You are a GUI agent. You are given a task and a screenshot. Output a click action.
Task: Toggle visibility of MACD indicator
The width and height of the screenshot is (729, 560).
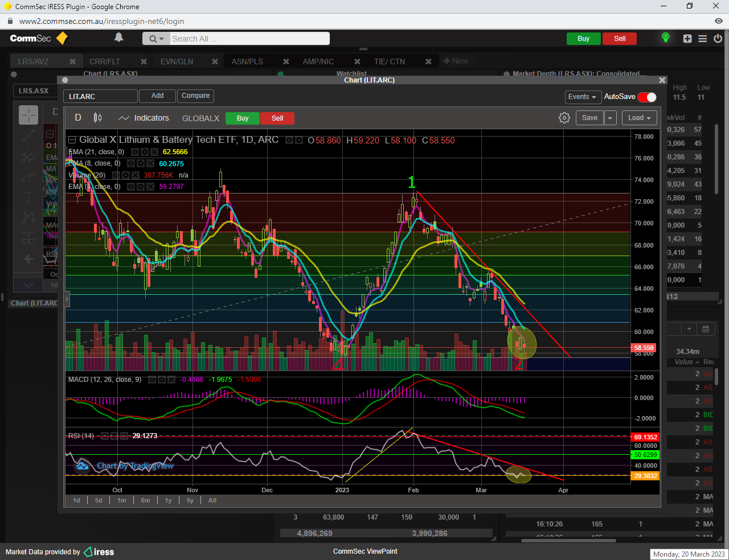(x=151, y=380)
